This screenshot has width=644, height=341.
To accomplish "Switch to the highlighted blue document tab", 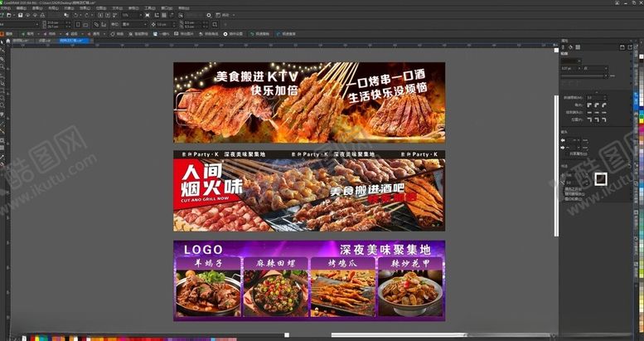I will 74,41.
